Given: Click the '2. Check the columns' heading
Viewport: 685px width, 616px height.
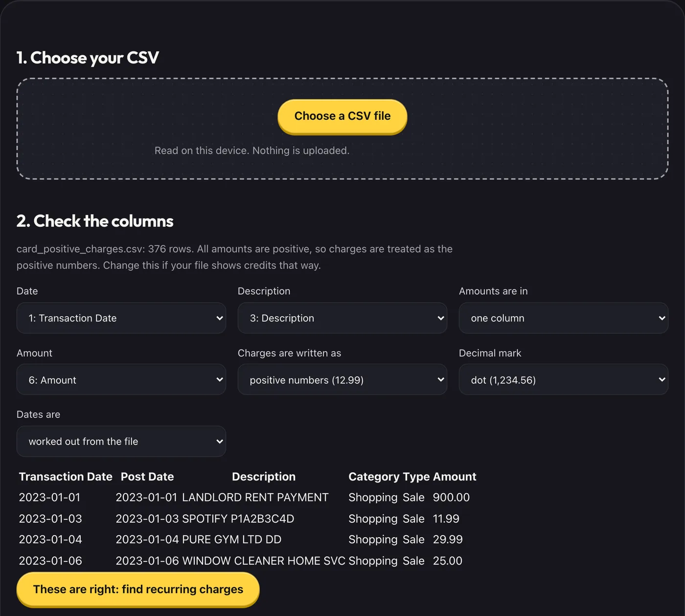Looking at the screenshot, I should [x=95, y=221].
